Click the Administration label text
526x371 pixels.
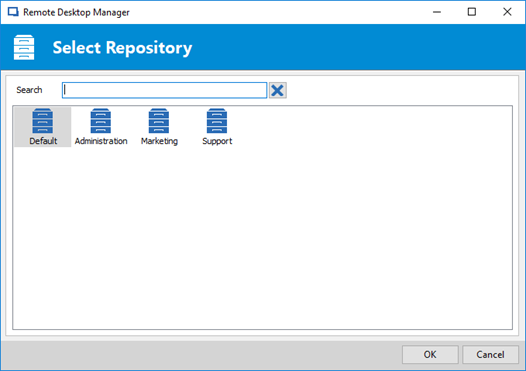101,141
